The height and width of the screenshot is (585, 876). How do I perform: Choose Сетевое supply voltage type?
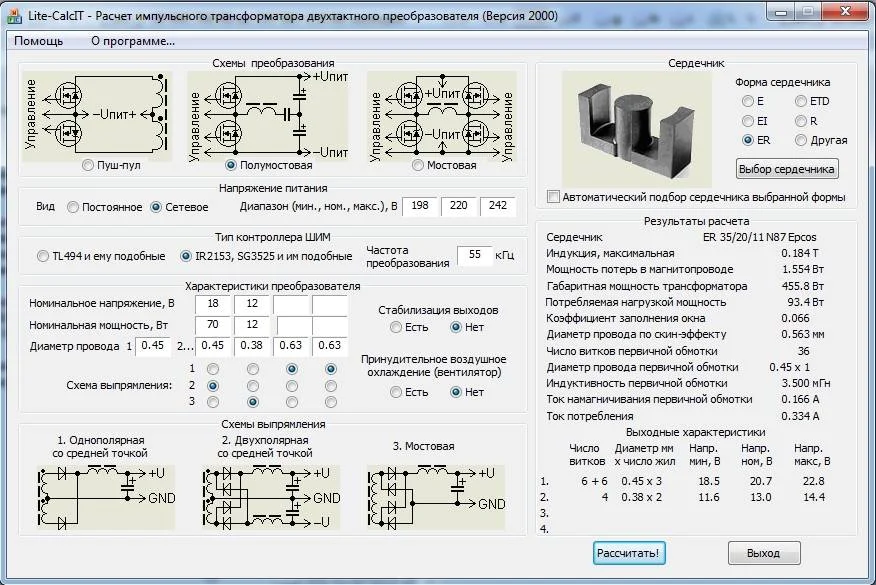156,207
